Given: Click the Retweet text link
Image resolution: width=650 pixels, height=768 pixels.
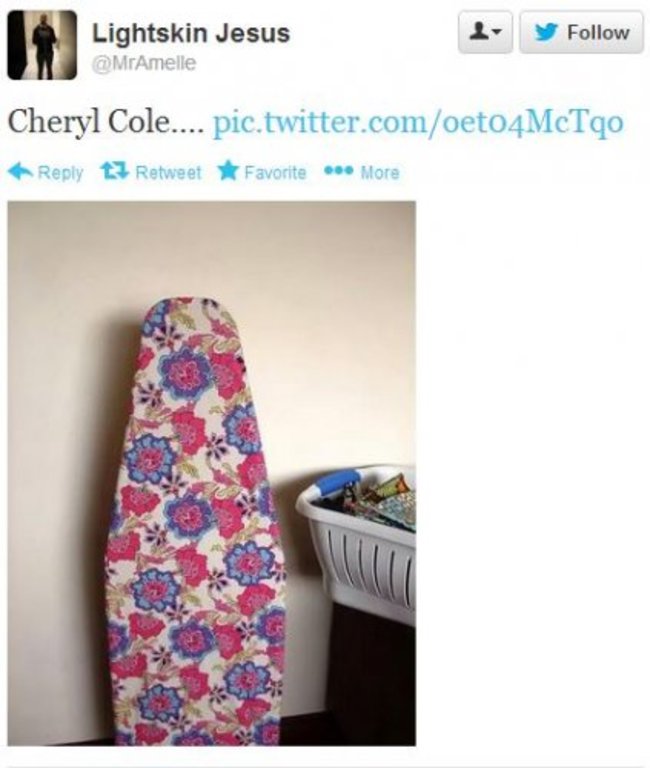Looking at the screenshot, I should (168, 172).
